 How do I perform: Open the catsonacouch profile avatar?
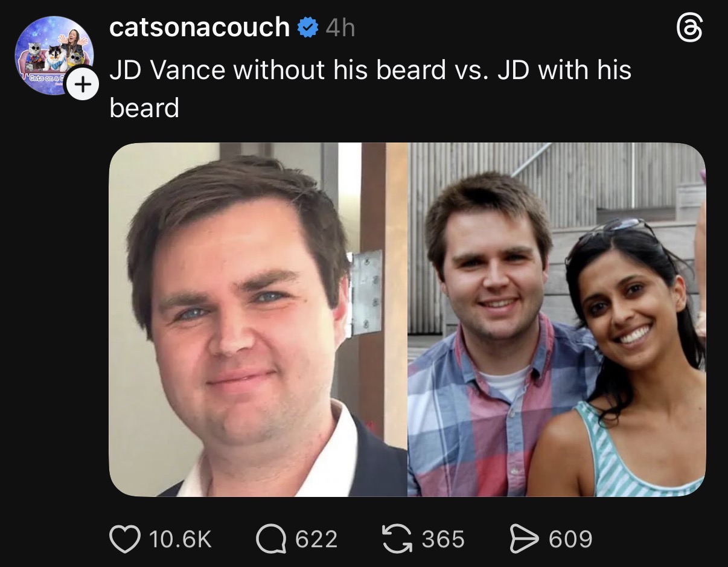(53, 53)
